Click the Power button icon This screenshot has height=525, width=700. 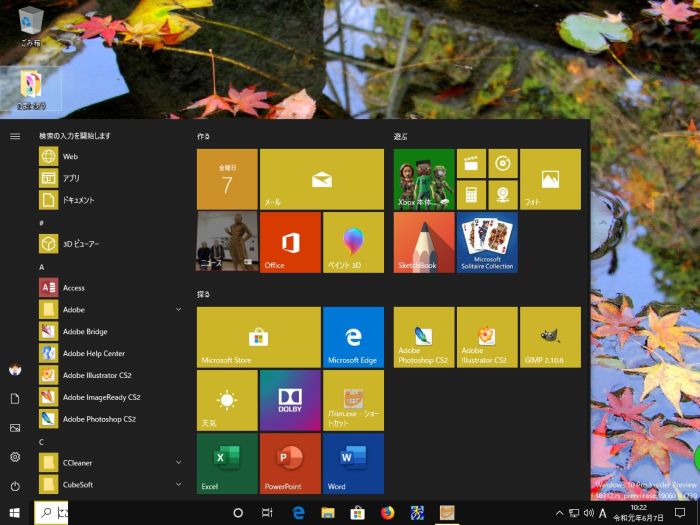point(15,486)
